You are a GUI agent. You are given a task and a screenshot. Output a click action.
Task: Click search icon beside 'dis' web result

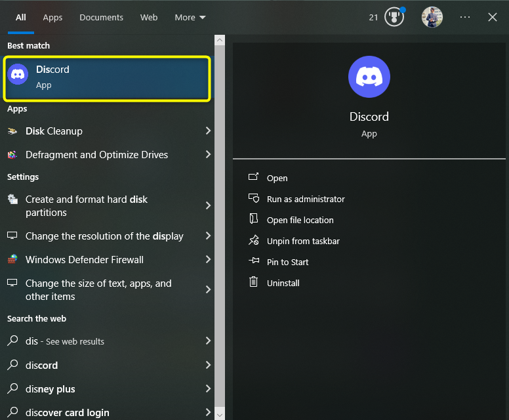pos(12,341)
